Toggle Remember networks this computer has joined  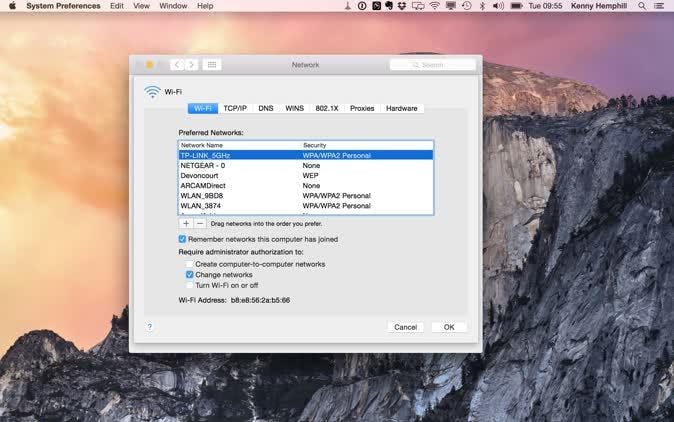coord(182,239)
